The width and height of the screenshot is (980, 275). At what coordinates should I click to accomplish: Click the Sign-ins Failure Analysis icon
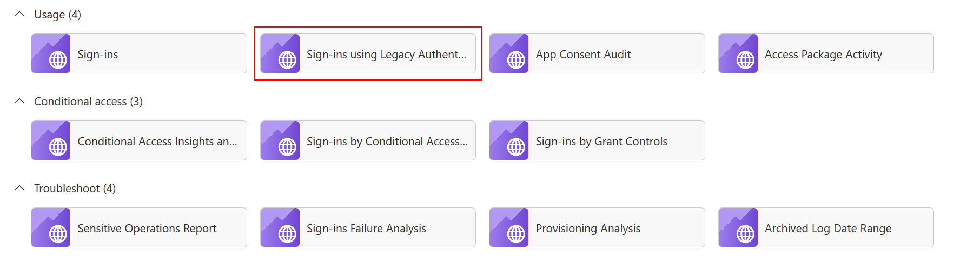(280, 227)
